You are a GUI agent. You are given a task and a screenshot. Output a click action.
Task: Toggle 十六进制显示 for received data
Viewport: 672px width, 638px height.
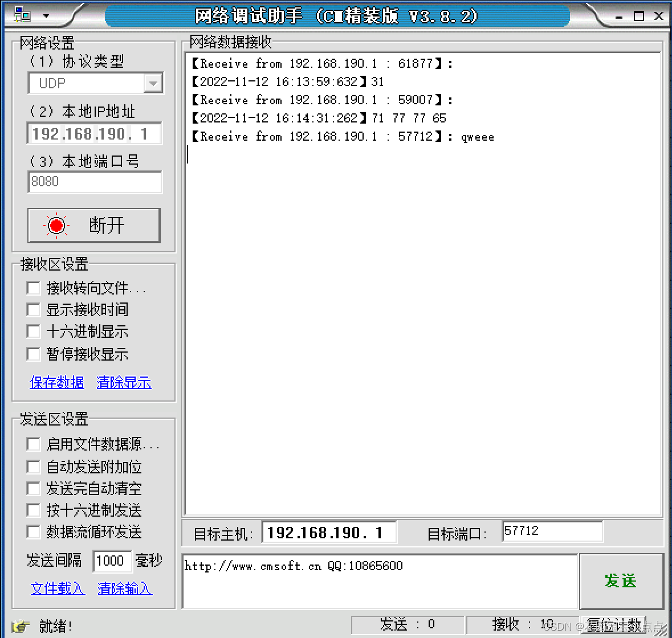(33, 331)
